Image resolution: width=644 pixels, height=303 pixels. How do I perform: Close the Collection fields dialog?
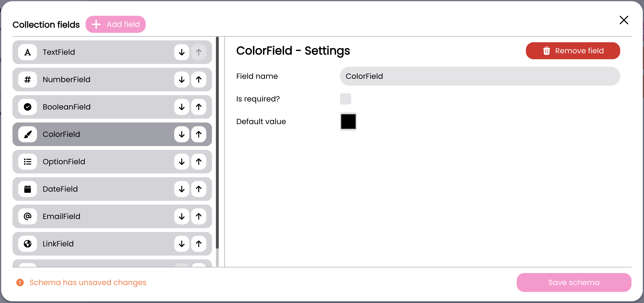(623, 20)
